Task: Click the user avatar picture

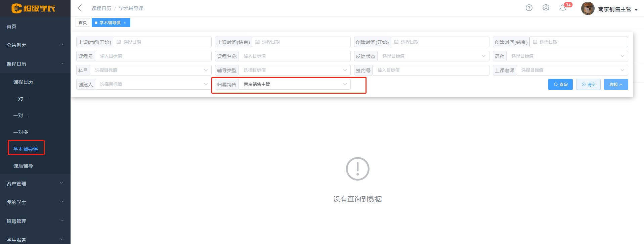Action: pyautogui.click(x=588, y=9)
